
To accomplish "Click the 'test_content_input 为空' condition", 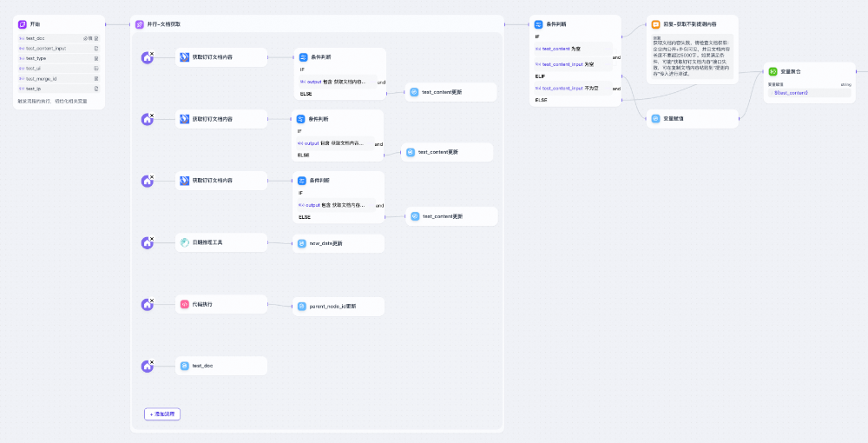I will tap(573, 64).
